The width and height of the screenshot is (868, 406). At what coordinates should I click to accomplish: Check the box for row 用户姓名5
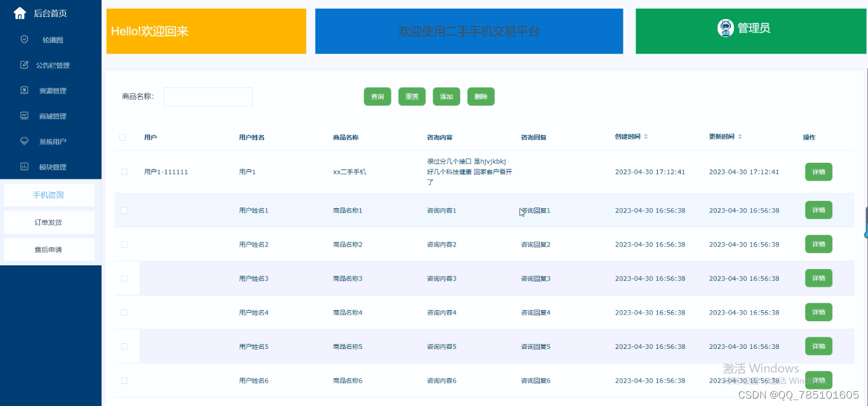click(x=124, y=346)
